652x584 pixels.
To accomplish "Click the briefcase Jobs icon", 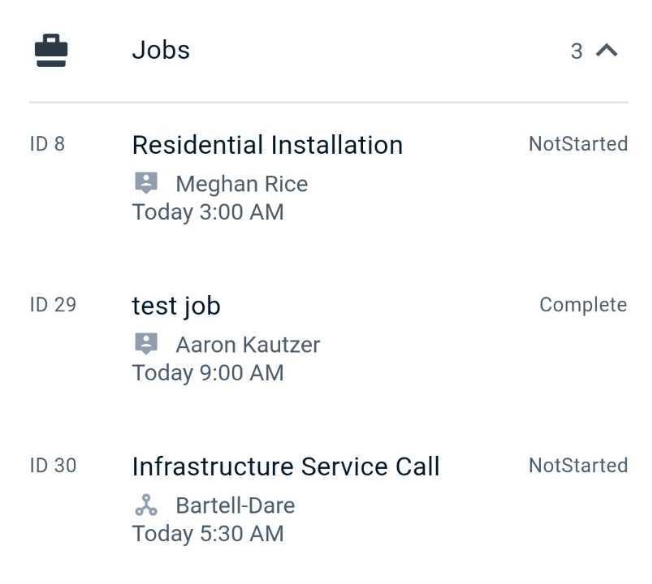I will [x=51, y=50].
